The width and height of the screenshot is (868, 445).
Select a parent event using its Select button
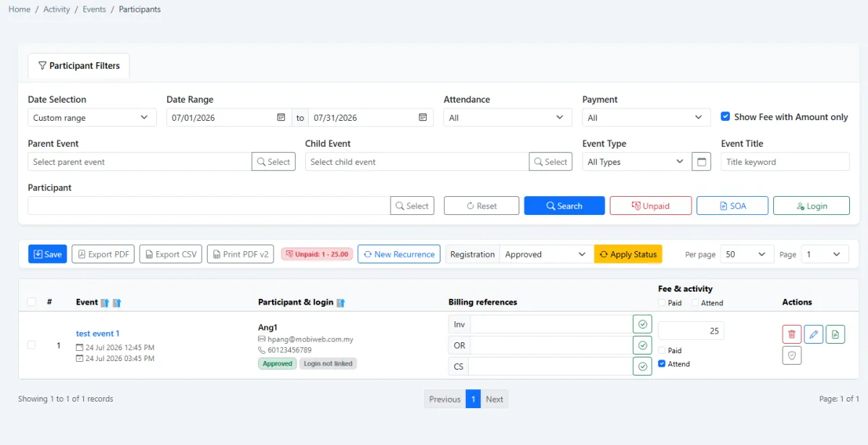pos(273,161)
